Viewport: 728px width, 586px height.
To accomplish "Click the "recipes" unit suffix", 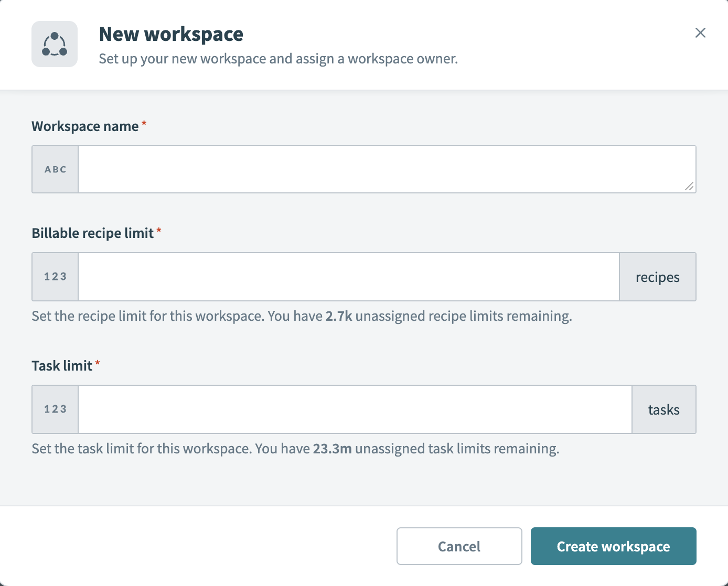I will (657, 277).
